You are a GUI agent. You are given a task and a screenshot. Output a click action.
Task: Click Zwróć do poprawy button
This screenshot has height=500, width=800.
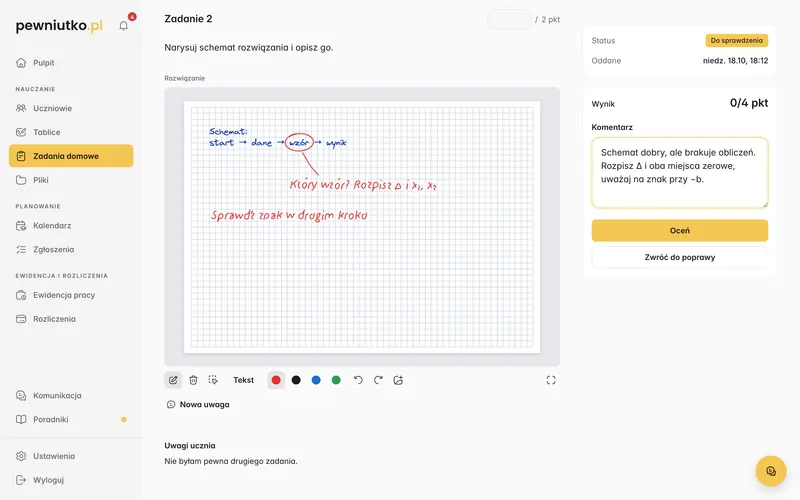coord(680,257)
